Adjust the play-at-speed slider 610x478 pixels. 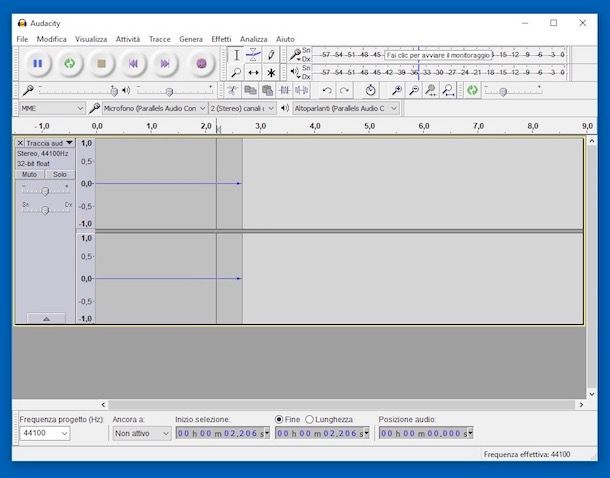point(503,91)
